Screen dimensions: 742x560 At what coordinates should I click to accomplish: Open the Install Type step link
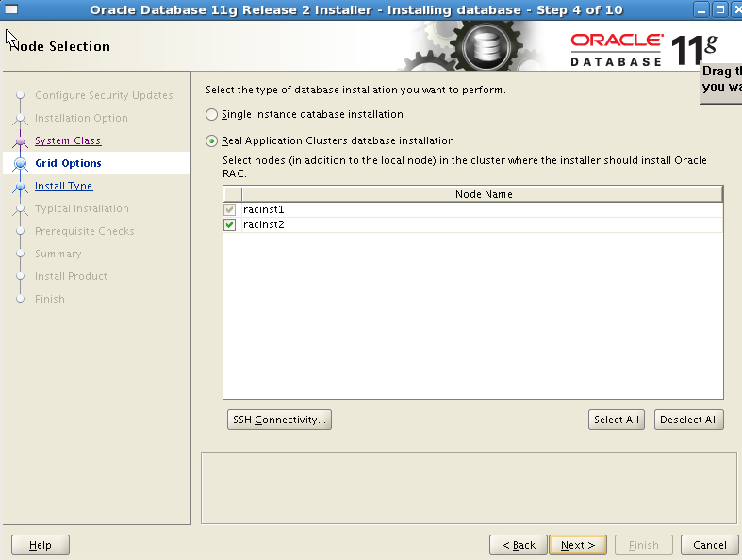click(x=64, y=186)
